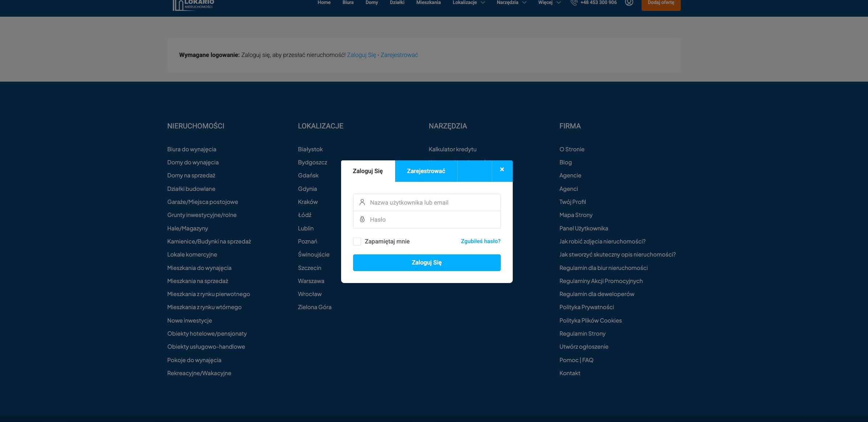868x422 pixels.
Task: Click into the Hasło password field
Action: [x=432, y=220]
